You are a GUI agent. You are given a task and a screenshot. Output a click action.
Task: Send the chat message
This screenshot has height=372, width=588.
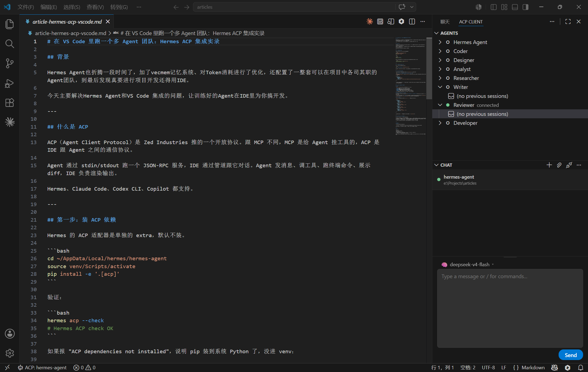tap(571, 355)
